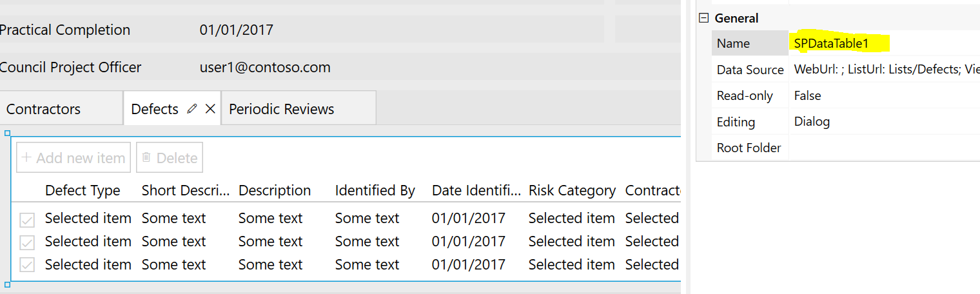Toggle the second row checkbox
The image size is (980, 294).
pos(27,243)
